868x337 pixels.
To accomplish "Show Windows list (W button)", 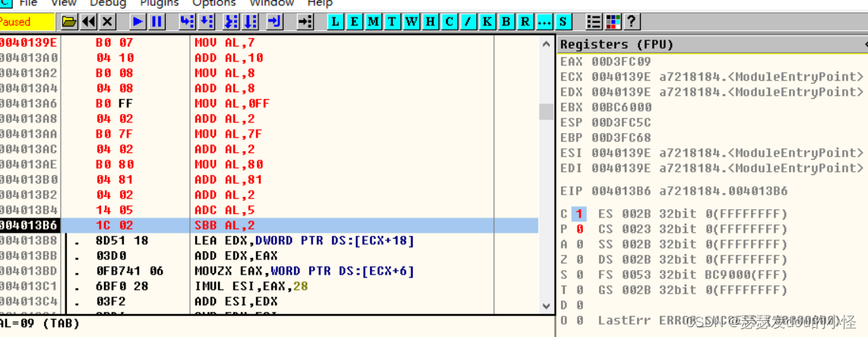I will (x=411, y=22).
